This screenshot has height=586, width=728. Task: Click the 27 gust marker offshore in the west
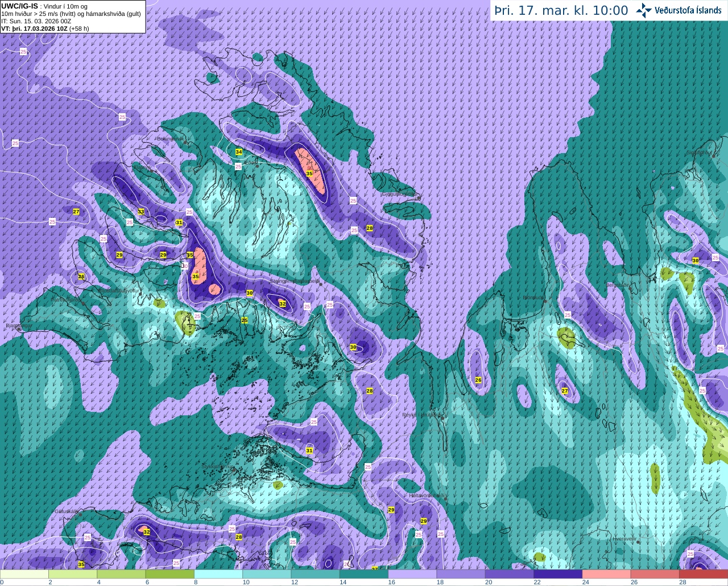[x=76, y=212]
